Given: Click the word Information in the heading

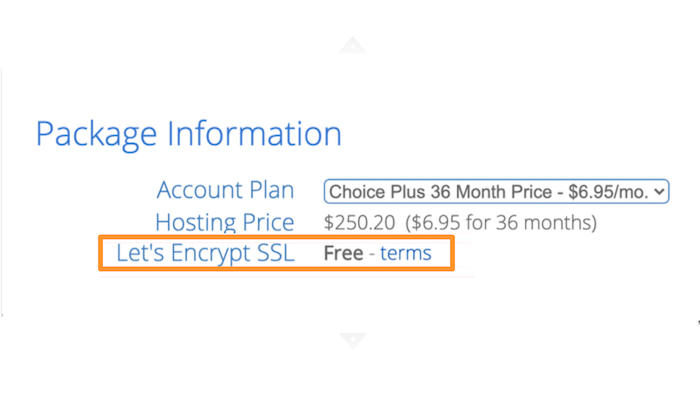Looking at the screenshot, I should click(254, 133).
